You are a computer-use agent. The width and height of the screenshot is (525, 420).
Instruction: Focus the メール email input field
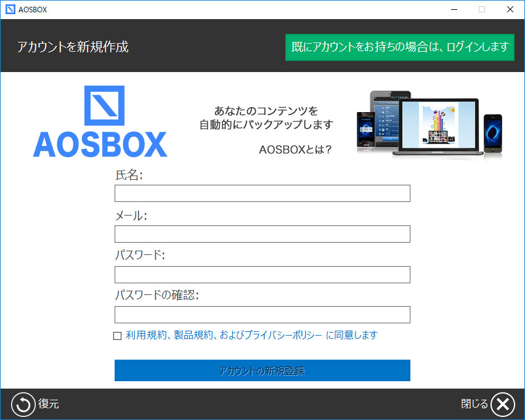pos(262,234)
